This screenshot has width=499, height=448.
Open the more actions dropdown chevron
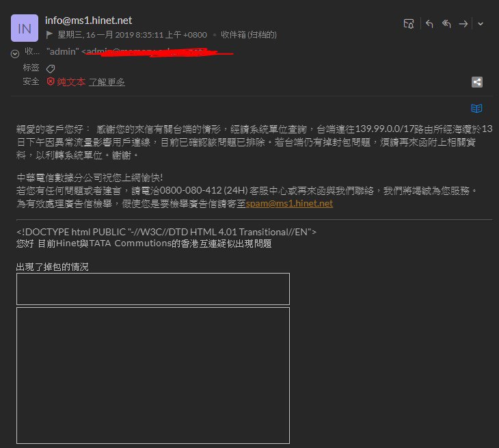tap(481, 24)
